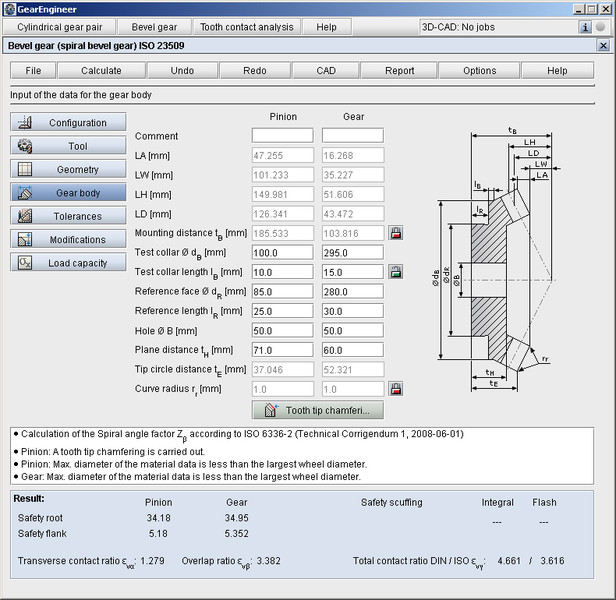This screenshot has height=600, width=616.
Task: Toggle the Test collar length lock
Action: (396, 272)
